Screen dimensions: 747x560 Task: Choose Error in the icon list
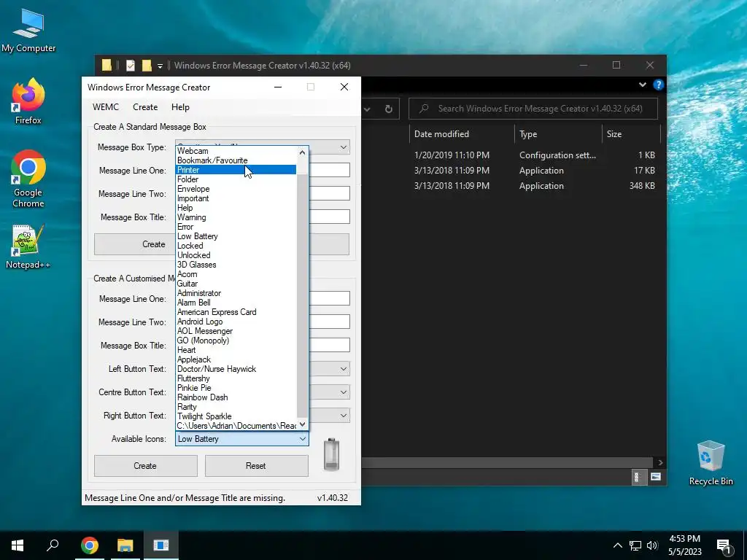[x=236, y=227]
